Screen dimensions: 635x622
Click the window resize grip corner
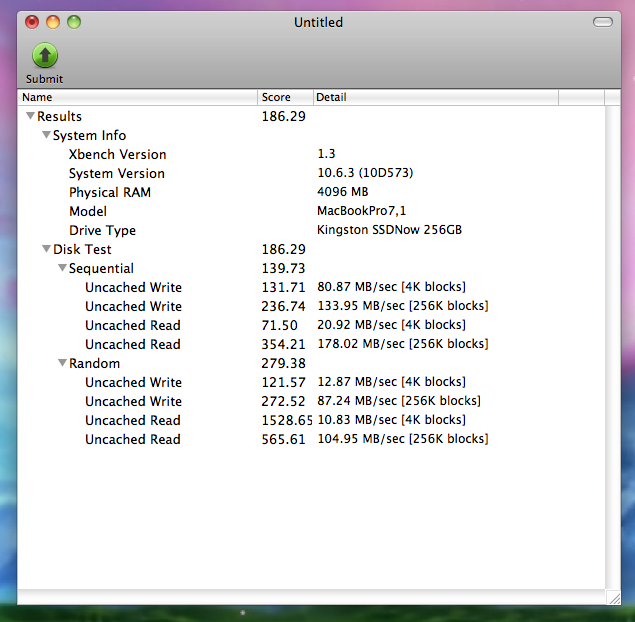pos(614,598)
